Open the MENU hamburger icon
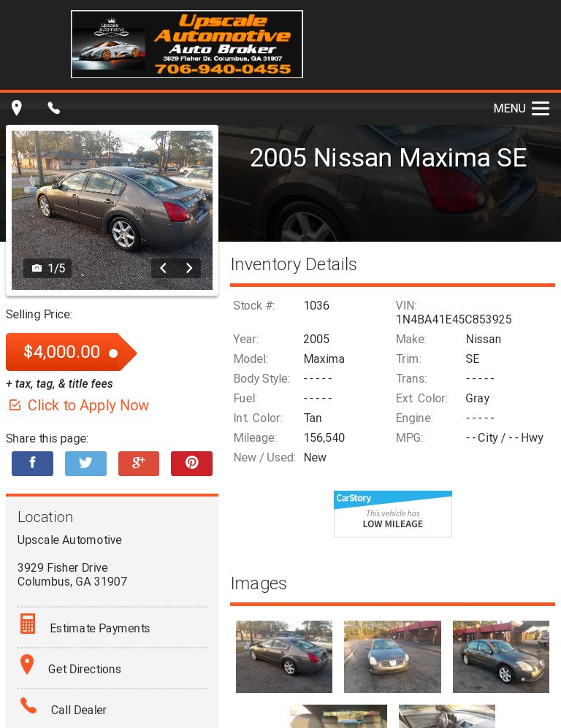Screen dimensions: 561x728 tap(541, 108)
